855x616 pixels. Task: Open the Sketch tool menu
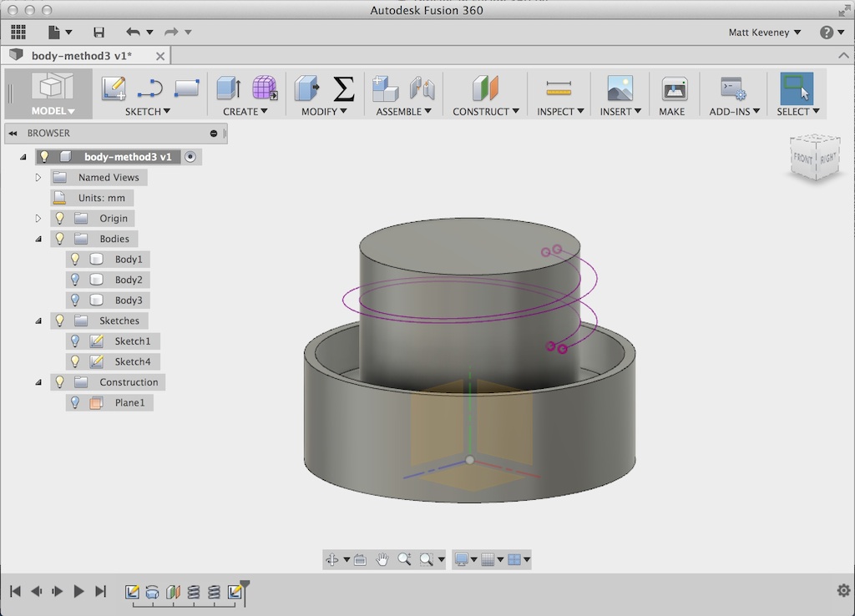click(147, 111)
